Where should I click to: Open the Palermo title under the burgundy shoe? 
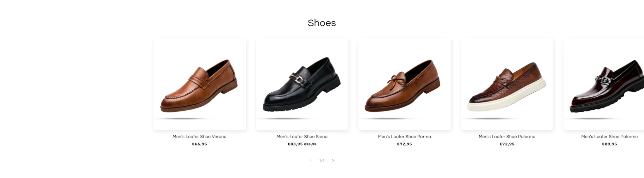tap(609, 137)
